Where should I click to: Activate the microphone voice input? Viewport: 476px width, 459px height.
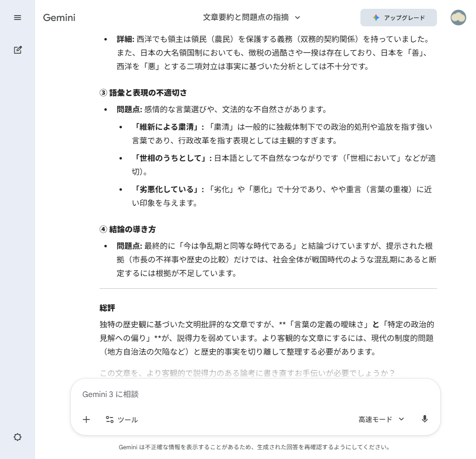pos(425,419)
